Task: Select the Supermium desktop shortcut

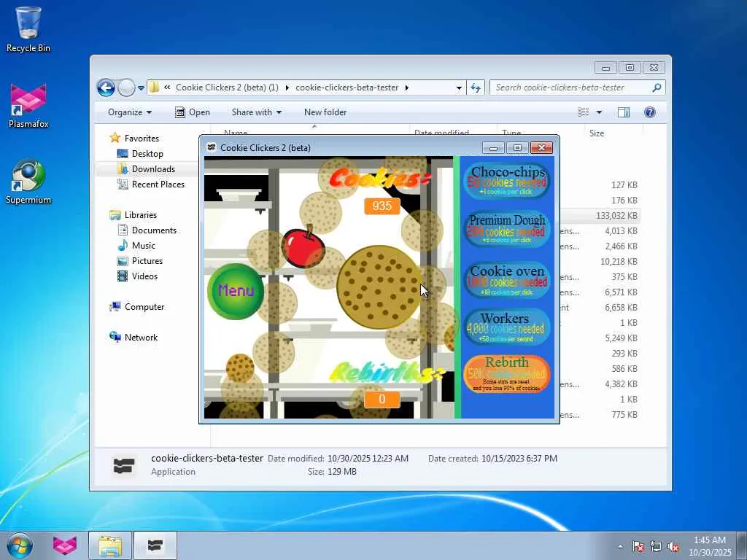Action: (x=28, y=182)
